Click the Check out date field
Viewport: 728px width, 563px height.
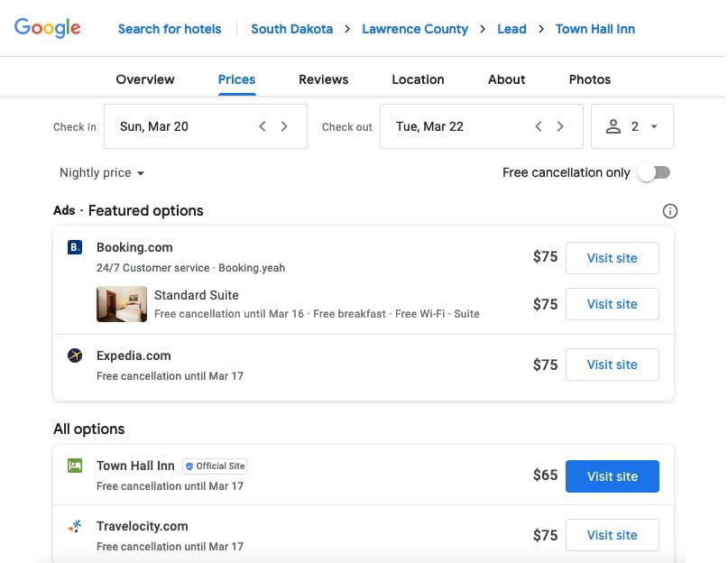(x=482, y=126)
